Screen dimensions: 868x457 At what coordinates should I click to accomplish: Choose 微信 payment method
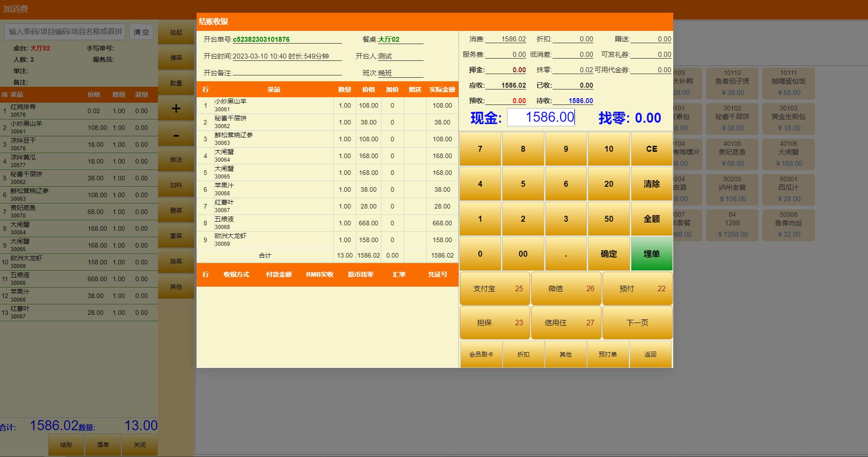point(566,288)
